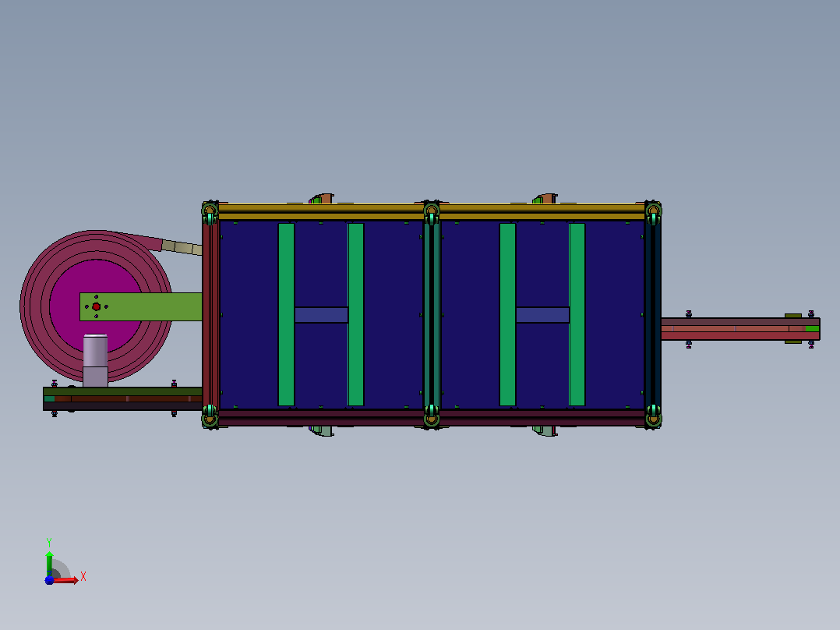Viewport: 840px width, 630px height.
Task: Select the blue crossbar in the right bay
Action: 542,315
